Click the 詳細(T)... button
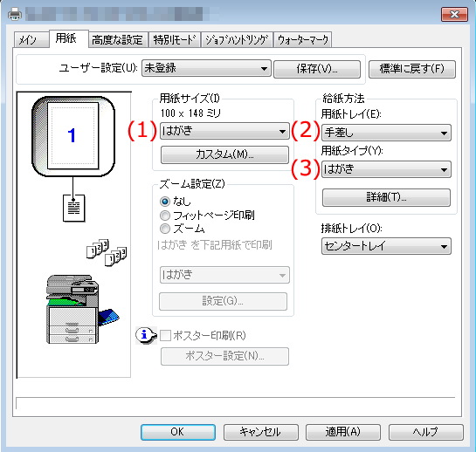Image resolution: width=476 pixels, height=452 pixels. (386, 197)
